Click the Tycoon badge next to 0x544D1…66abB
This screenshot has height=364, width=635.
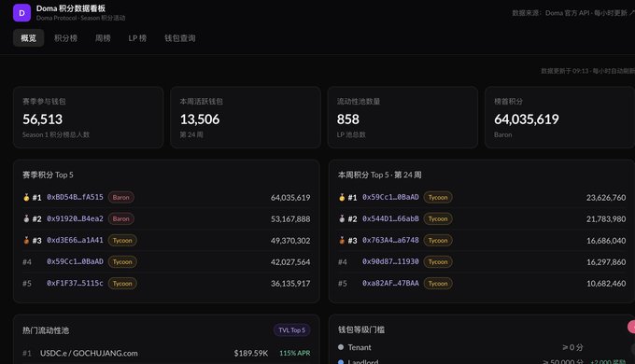pos(438,218)
